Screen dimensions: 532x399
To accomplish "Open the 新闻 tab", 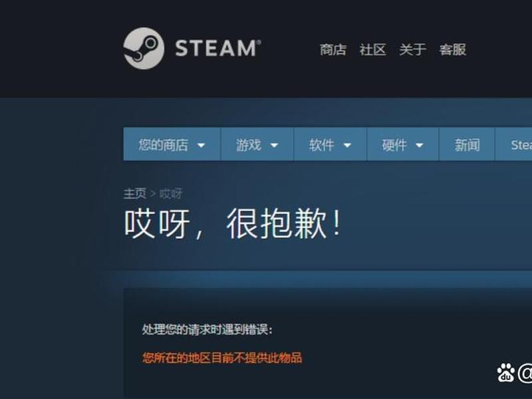I will (x=467, y=145).
